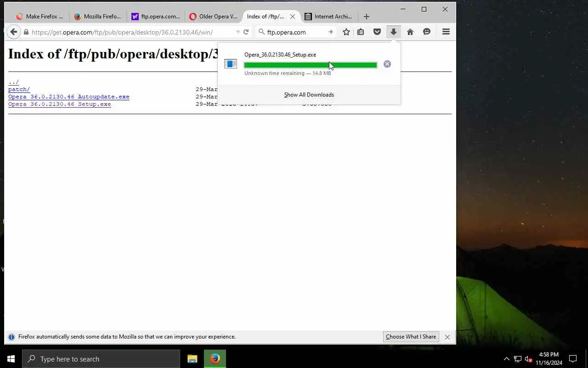Click the muted volume tray icon
Viewport: 588px width, 368px height.
[x=528, y=359]
